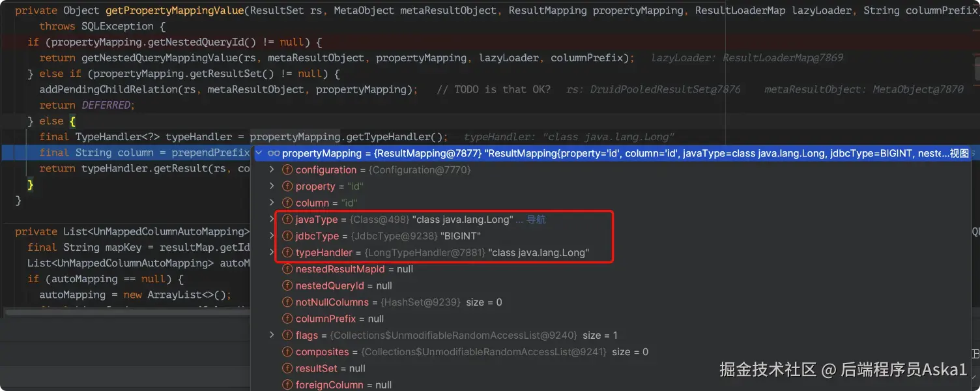Image resolution: width=980 pixels, height=391 pixels.
Task: Click the field icon beside typeHandler
Action: click(x=287, y=253)
